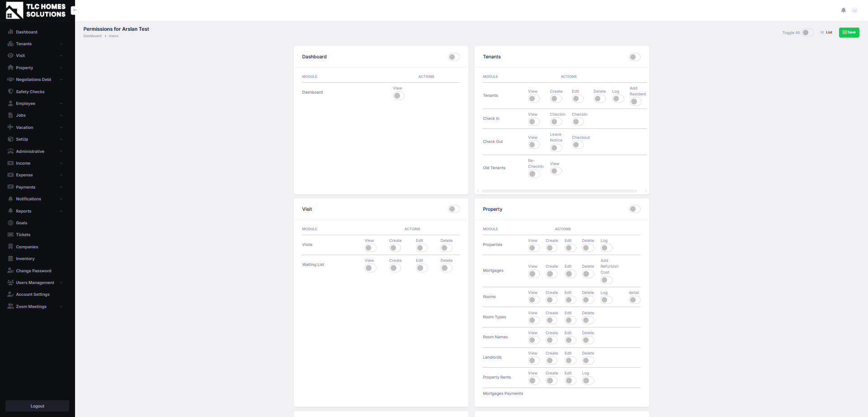Click the Change Password icon
Image resolution: width=868 pixels, height=417 pixels.
(10, 271)
